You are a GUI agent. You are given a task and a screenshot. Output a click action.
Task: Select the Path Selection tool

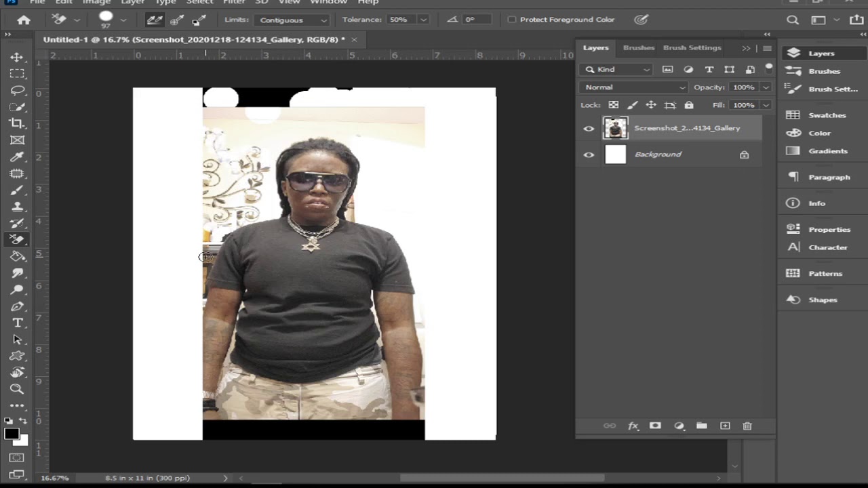17,339
